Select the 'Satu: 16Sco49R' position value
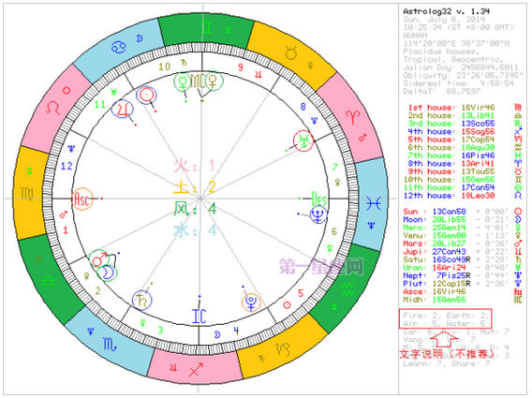This screenshot has width=532, height=398. (x=451, y=259)
